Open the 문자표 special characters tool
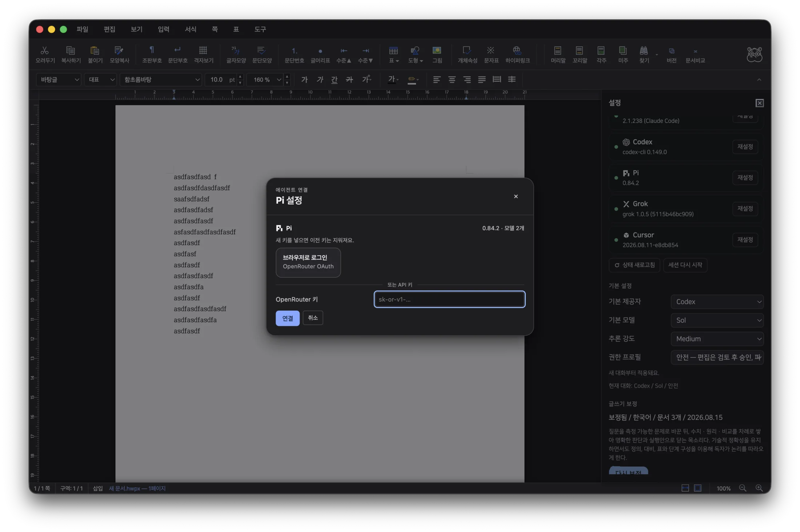Screen dimensions: 800x532 pos(491,54)
